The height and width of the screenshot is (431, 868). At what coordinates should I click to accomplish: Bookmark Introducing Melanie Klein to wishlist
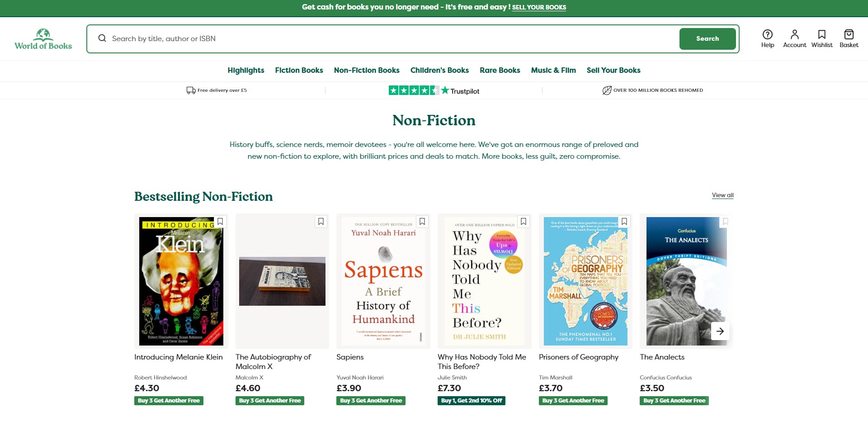click(220, 222)
